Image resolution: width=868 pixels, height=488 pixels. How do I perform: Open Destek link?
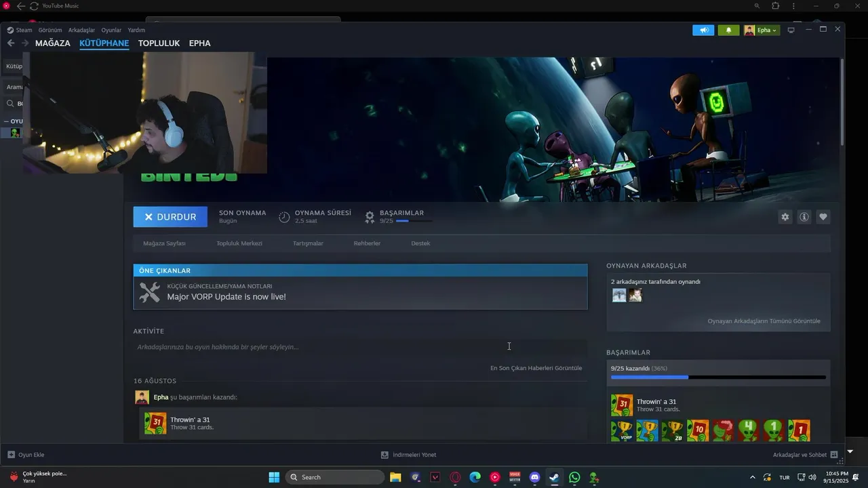click(x=420, y=243)
